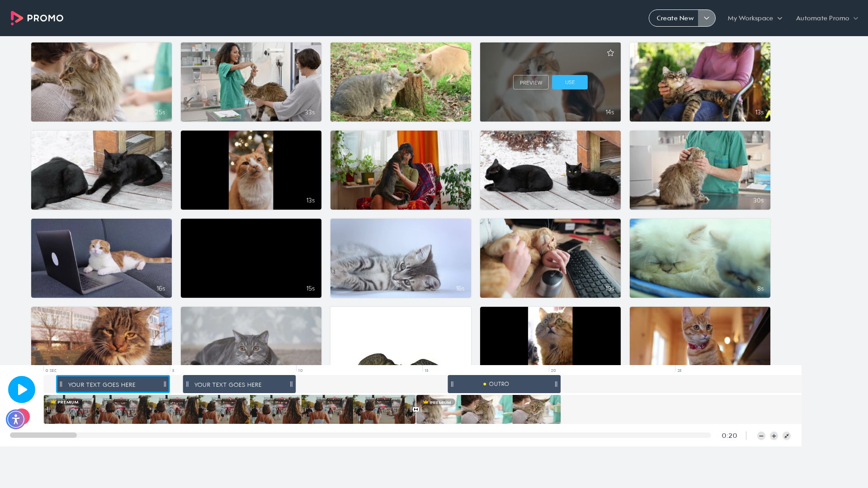Grab right handle of first text block
The image size is (868, 488).
165,384
